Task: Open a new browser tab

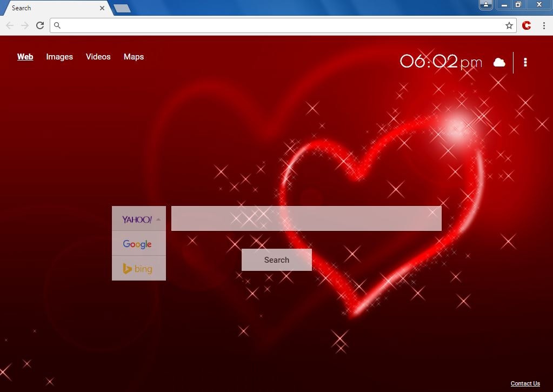Action: pyautogui.click(x=122, y=8)
